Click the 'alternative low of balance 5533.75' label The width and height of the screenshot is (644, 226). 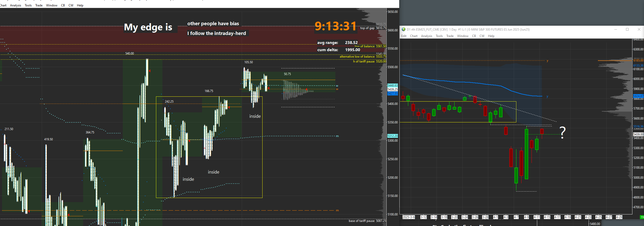click(x=363, y=57)
